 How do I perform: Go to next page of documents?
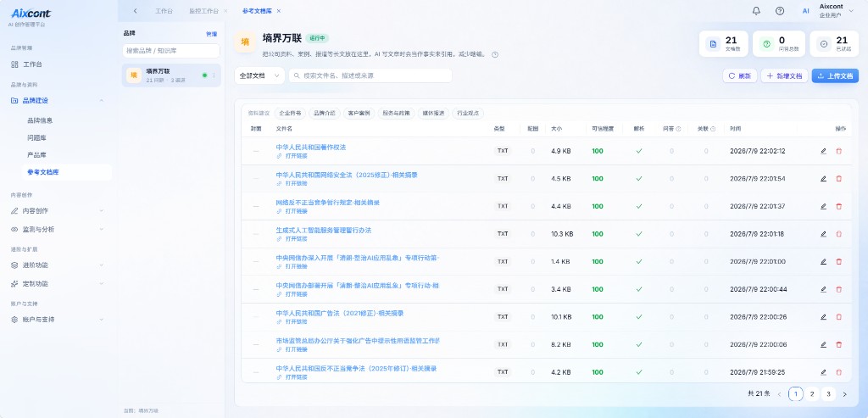845,394
